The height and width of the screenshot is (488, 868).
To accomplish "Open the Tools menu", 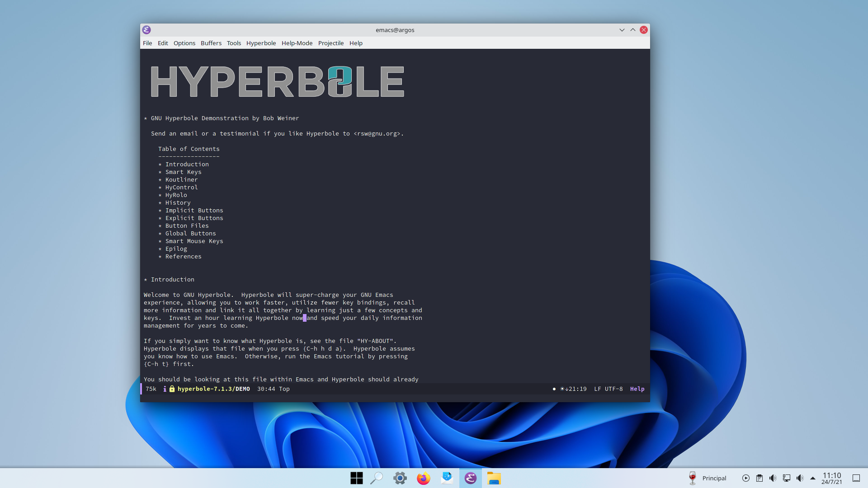I will pyautogui.click(x=234, y=43).
